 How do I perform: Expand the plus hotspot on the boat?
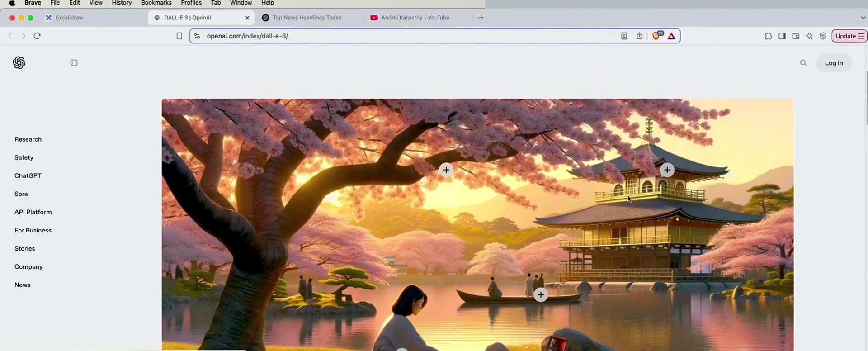click(541, 295)
